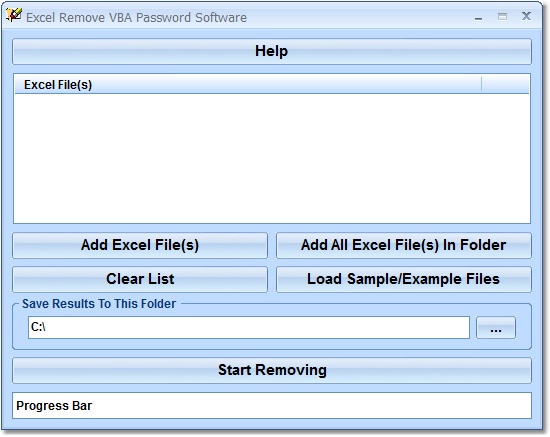Screen dimensions: 550x437
Task: Click the Save Results To This Folder label
Action: (99, 304)
